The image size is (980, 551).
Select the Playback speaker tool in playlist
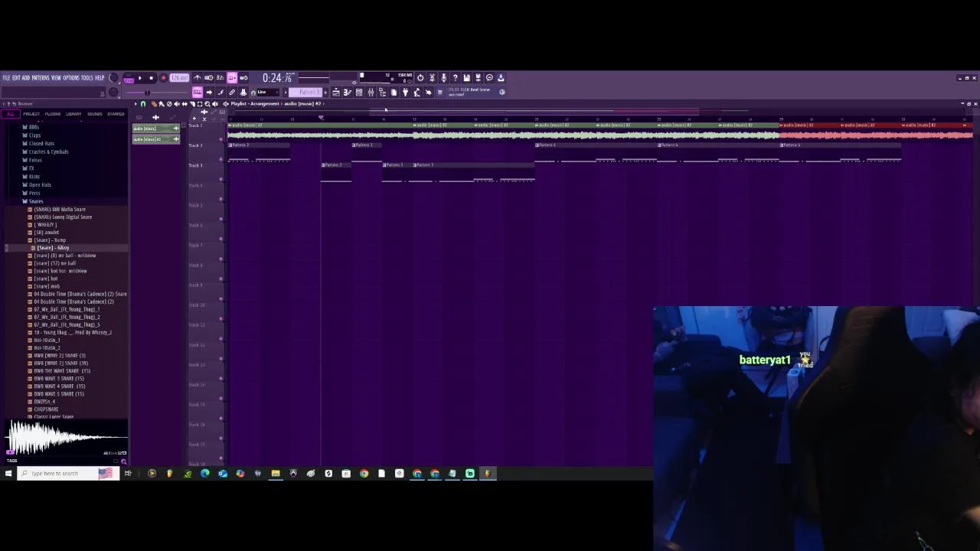[215, 103]
